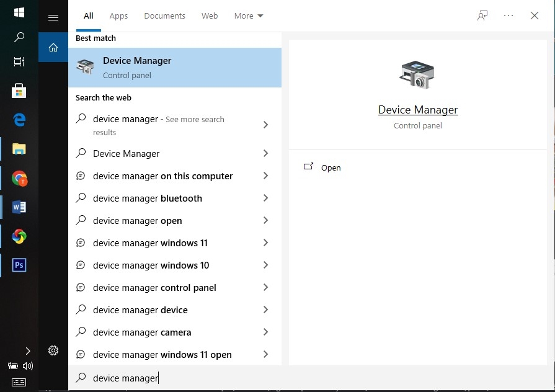Switch to the Apps tab
555x392 pixels.
[x=118, y=16]
